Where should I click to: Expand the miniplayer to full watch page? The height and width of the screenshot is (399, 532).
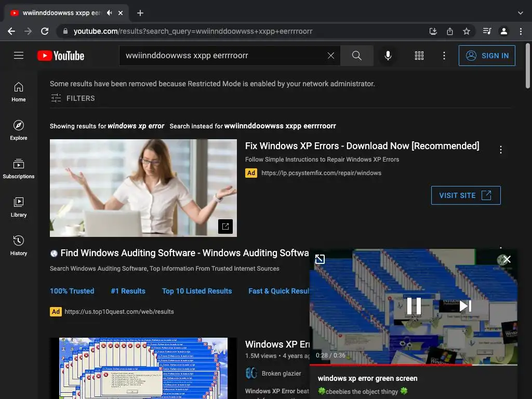point(320,259)
